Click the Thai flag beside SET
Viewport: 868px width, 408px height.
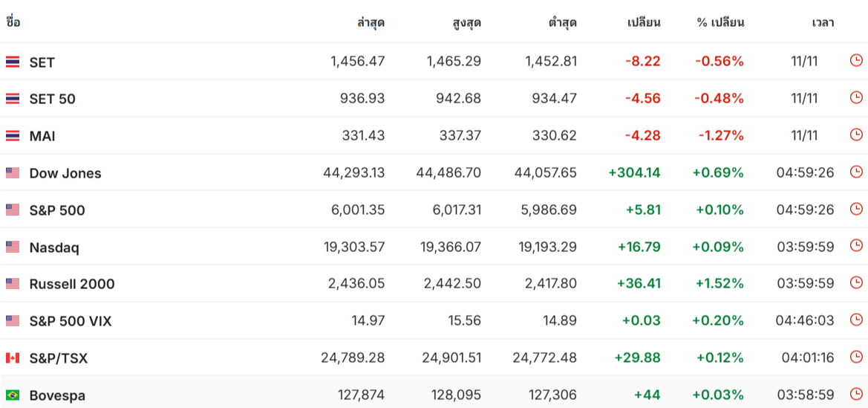click(13, 62)
